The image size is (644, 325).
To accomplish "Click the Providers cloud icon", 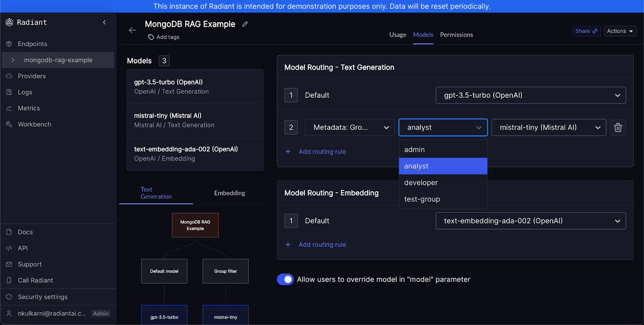I will [x=9, y=76].
